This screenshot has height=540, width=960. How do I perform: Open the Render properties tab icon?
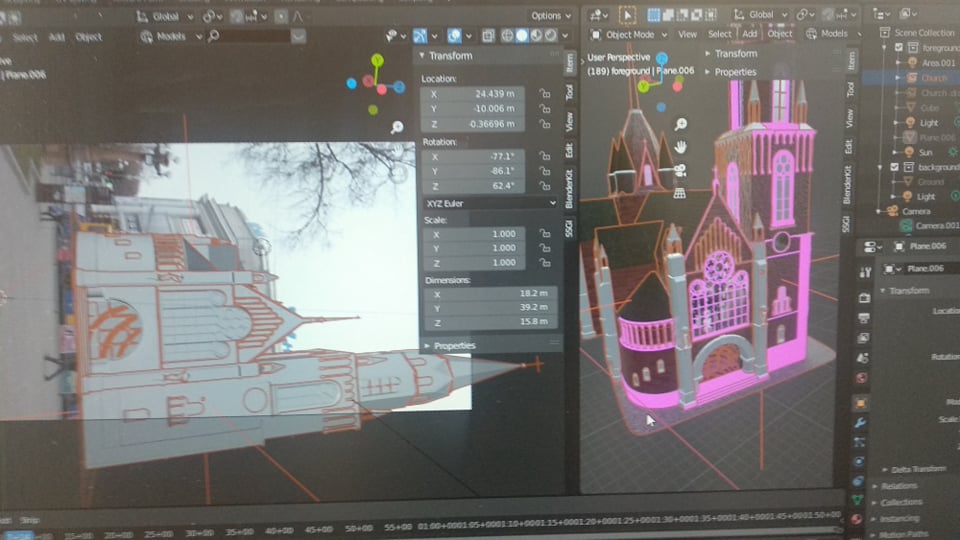(864, 298)
